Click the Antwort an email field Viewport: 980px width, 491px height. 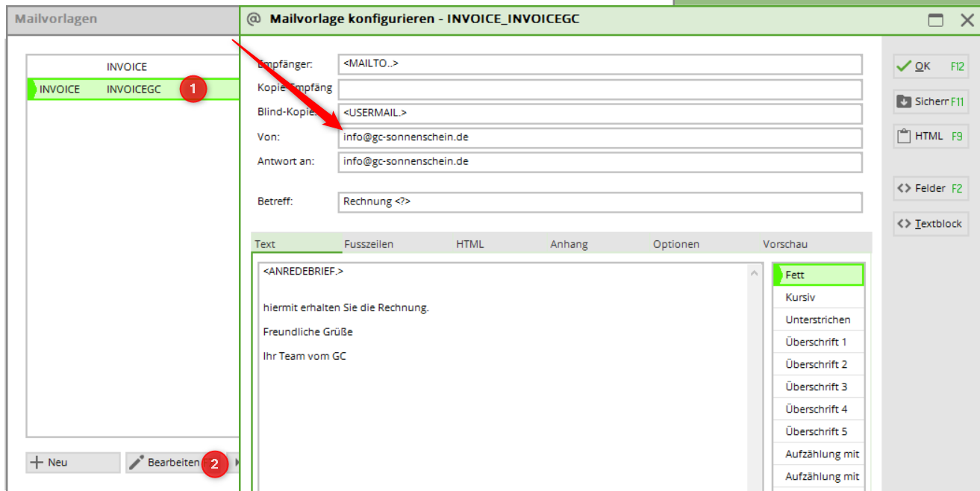click(600, 162)
